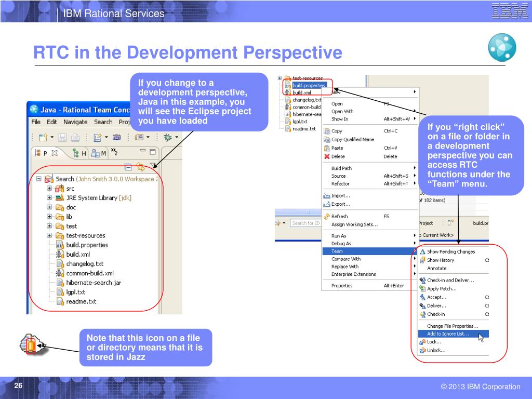
Task: Expand the src folder node
Action: [x=49, y=188]
